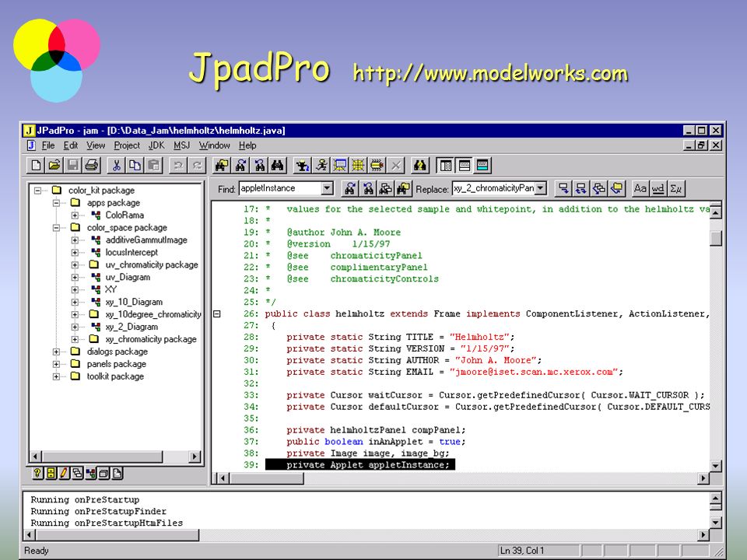Click the Paste clipboard icon
This screenshot has width=747, height=560.
(x=153, y=165)
